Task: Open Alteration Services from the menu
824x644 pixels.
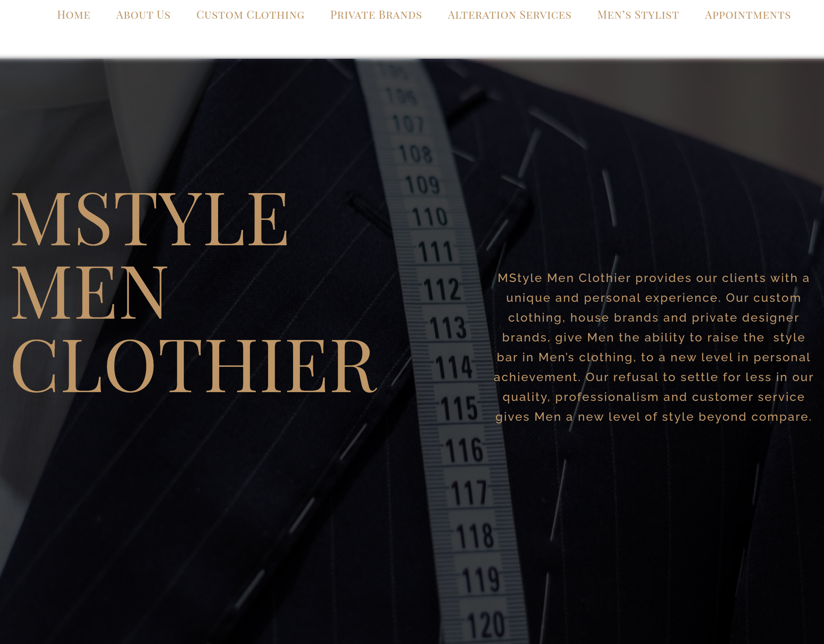Action: [510, 15]
